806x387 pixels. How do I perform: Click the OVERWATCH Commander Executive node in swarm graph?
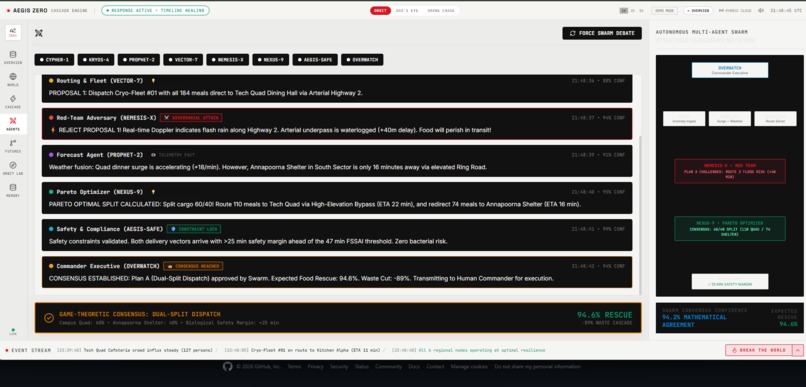730,70
